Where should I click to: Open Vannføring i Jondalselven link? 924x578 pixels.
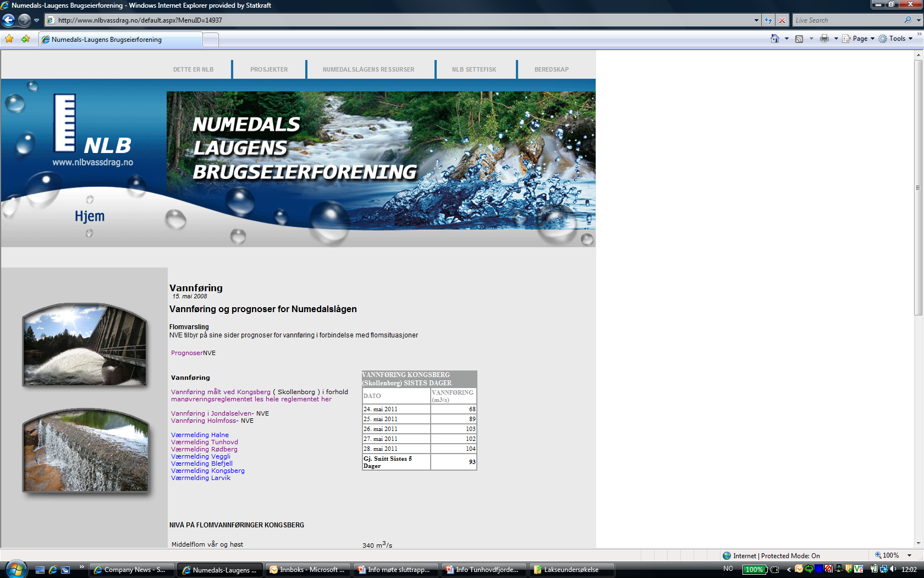tap(211, 413)
